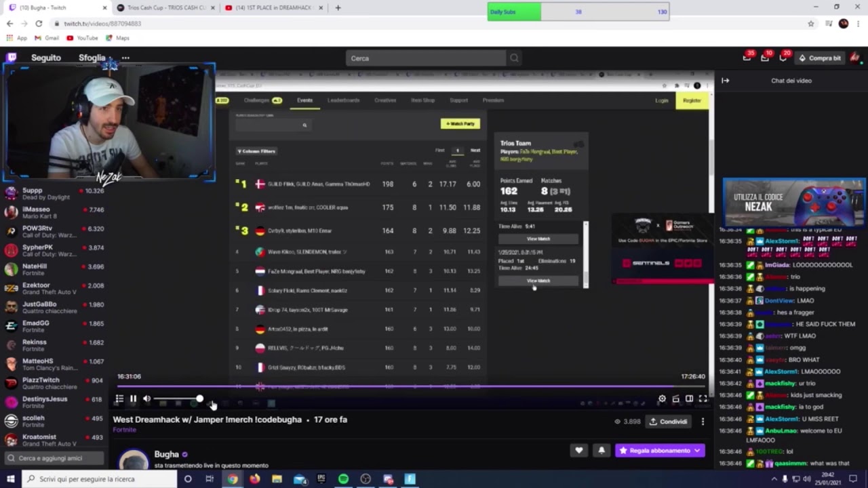Collapse the Chat dei video panel

coord(725,81)
